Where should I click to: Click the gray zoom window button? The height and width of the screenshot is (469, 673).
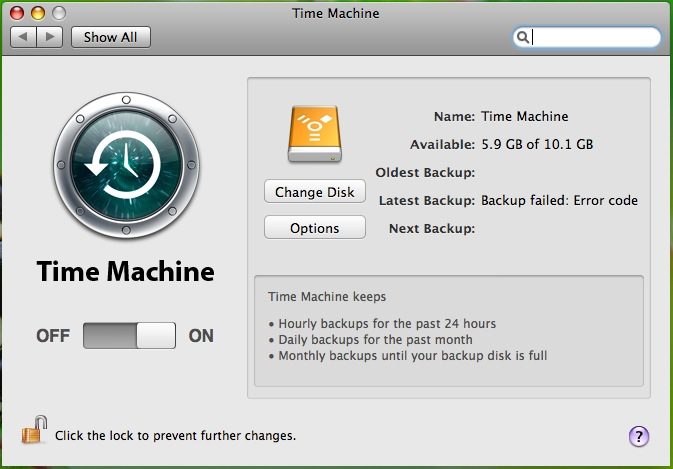click(x=59, y=13)
